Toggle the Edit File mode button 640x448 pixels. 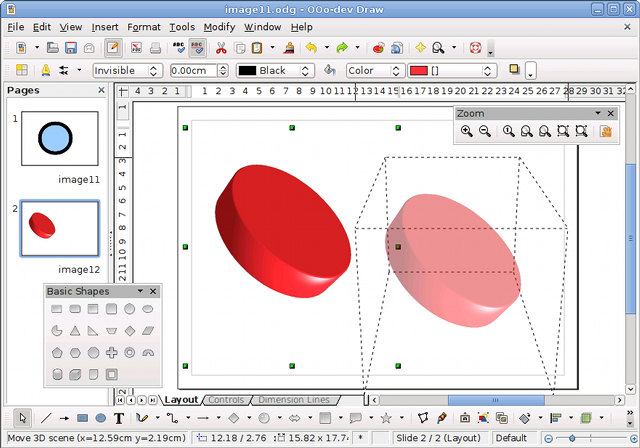click(113, 48)
